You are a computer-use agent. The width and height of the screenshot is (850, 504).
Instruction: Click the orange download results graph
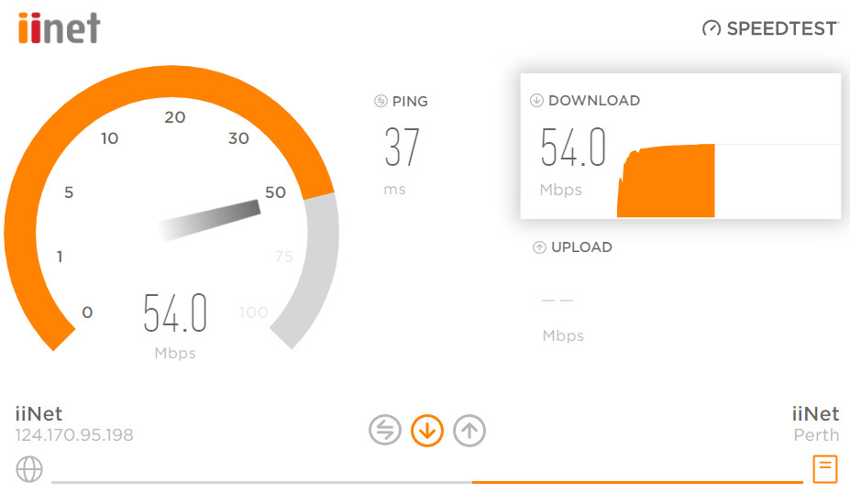(x=666, y=181)
